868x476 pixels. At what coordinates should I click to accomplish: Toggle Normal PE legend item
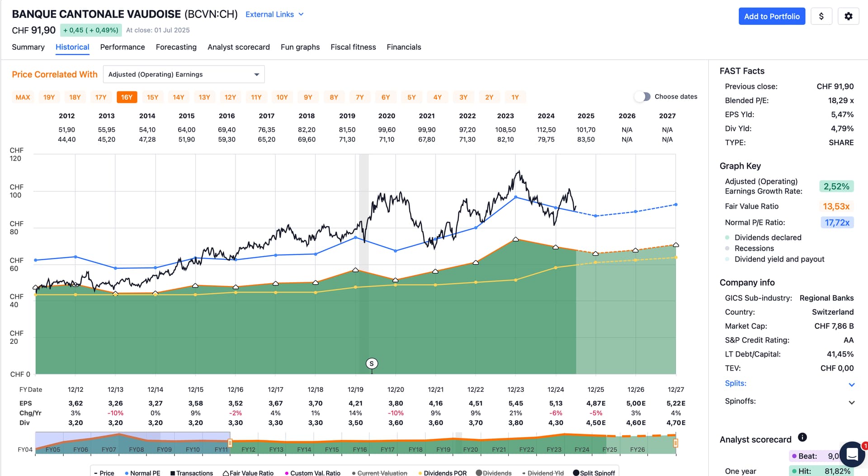[x=142, y=472]
